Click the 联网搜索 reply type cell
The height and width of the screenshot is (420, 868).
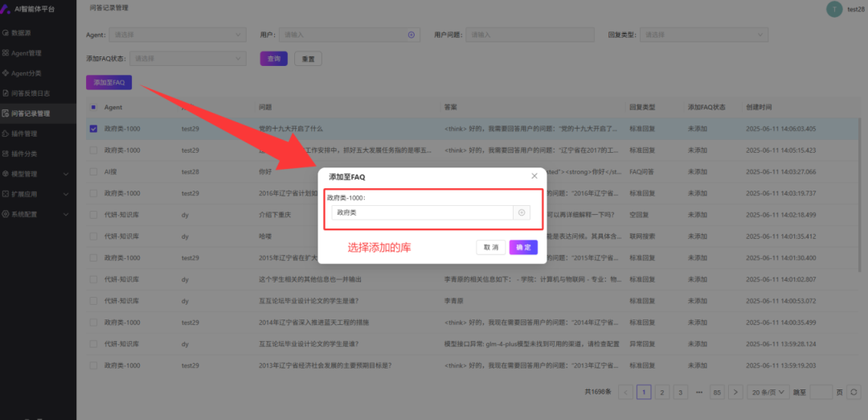tap(641, 237)
